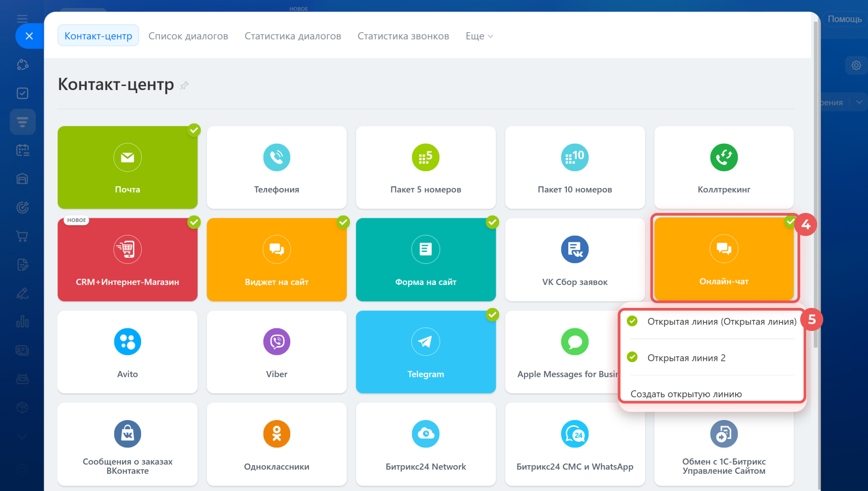
Task: Open the Одноклассники channel tile
Action: pos(277,444)
